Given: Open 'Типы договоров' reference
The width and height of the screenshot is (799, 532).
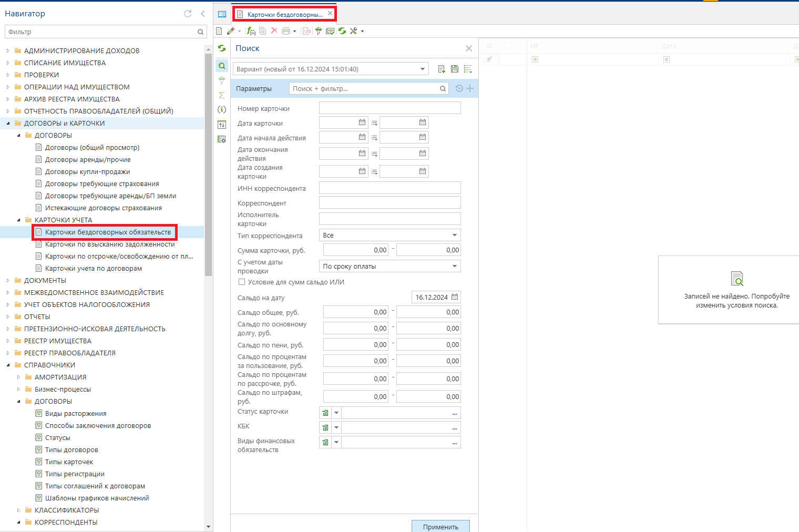Looking at the screenshot, I should pyautogui.click(x=71, y=449).
